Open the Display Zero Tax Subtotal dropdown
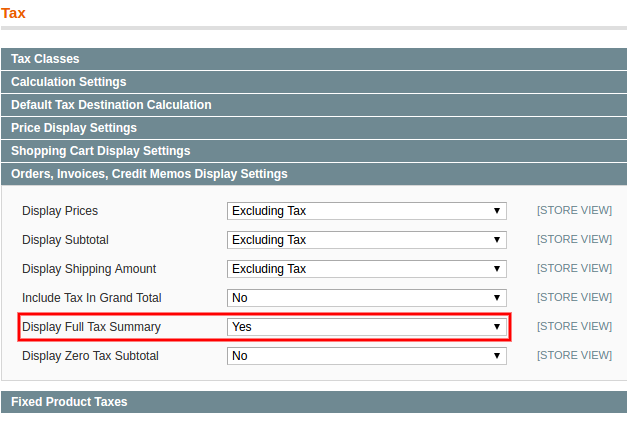The image size is (627, 423). (x=366, y=356)
